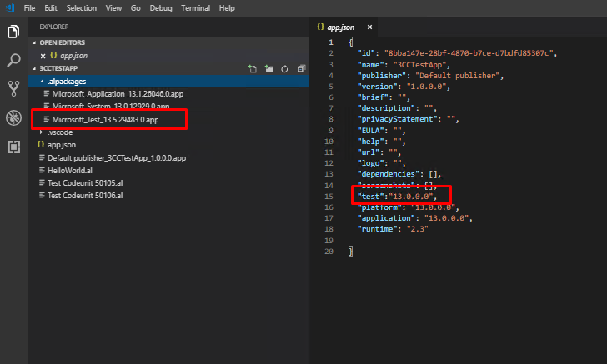Click the version "1.0.0.0" value
The height and width of the screenshot is (364, 607).
[x=426, y=87]
